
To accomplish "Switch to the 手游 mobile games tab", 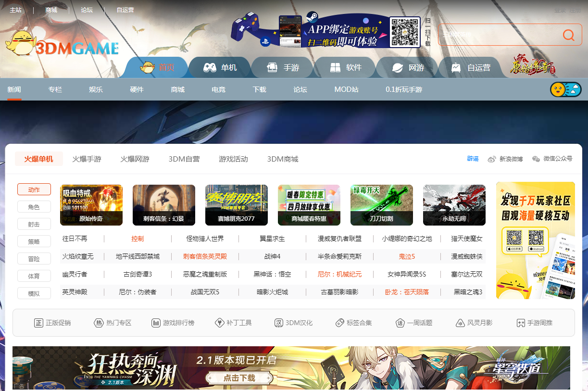I will pos(282,67).
